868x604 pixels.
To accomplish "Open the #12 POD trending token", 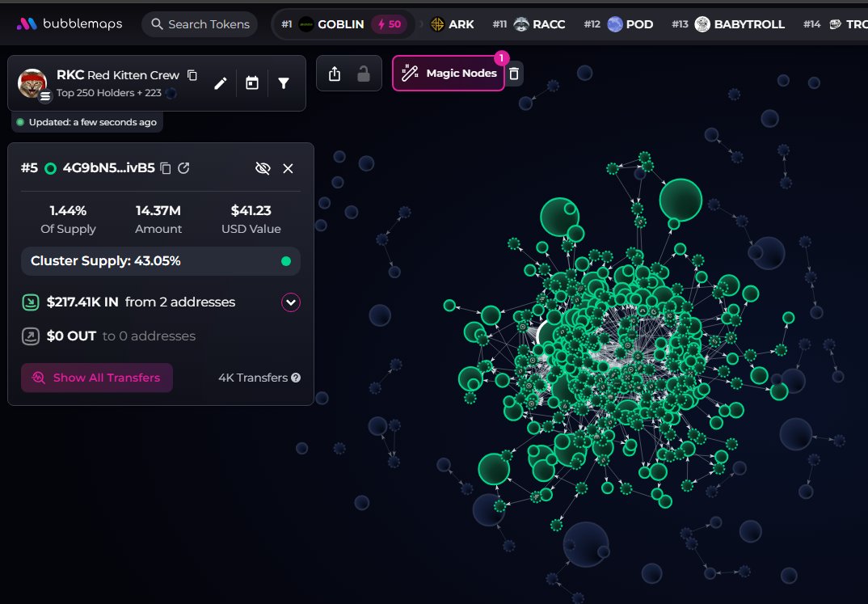I will point(618,24).
